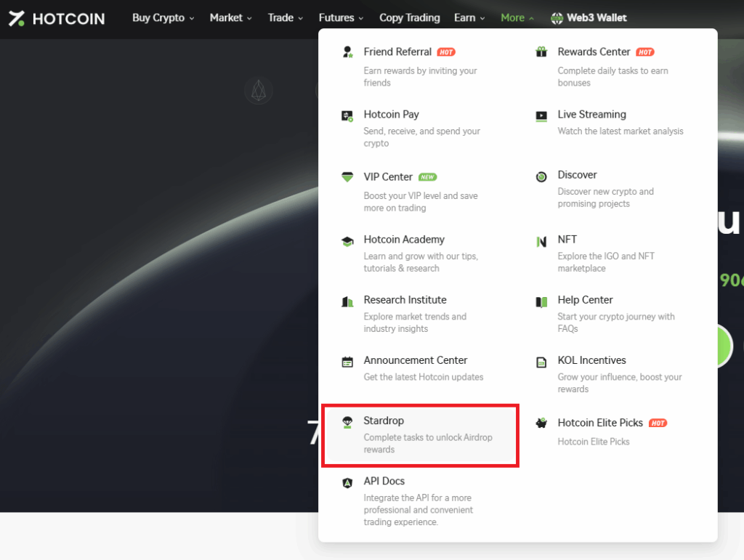Image resolution: width=744 pixels, height=560 pixels.
Task: Click 'Watch the latest market analysis' text
Action: pos(620,131)
